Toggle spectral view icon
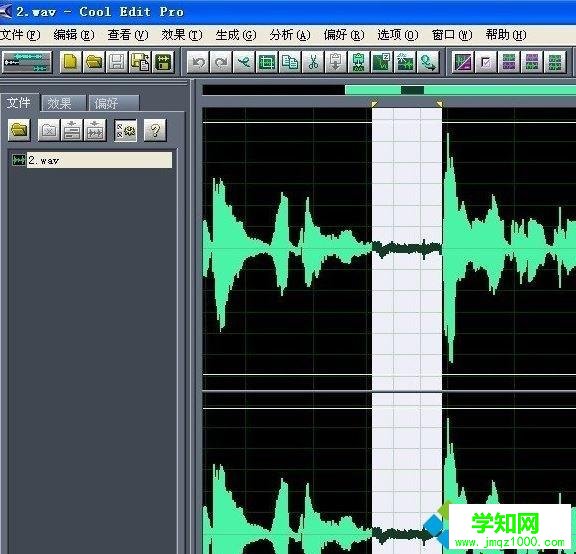The image size is (576, 554). pyautogui.click(x=463, y=62)
